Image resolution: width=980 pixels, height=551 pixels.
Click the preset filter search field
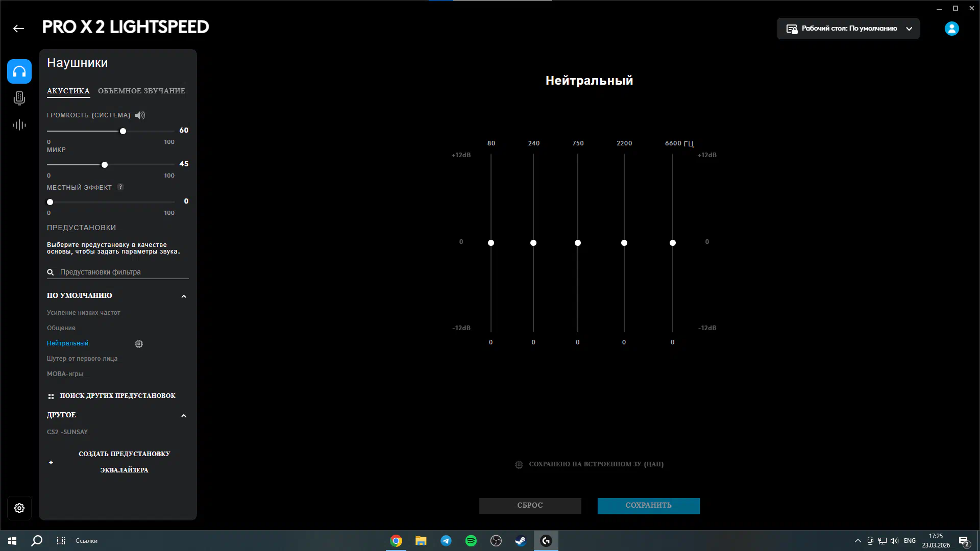pyautogui.click(x=122, y=272)
